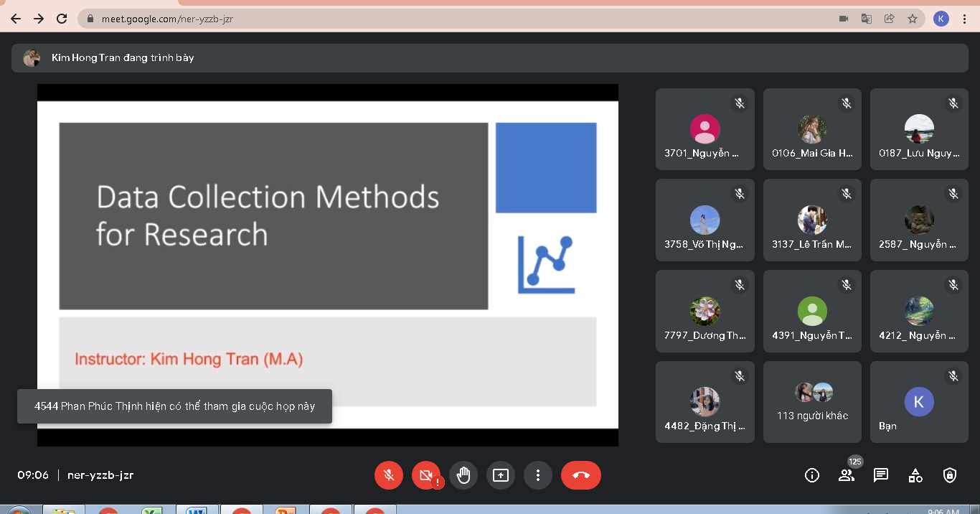Open host controls lock icon
980x514 pixels.
coord(950,475)
